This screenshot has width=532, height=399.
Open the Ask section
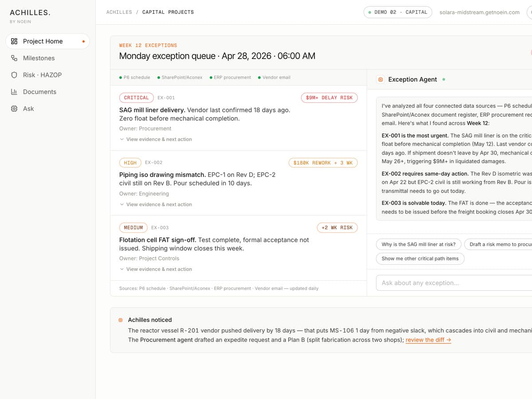[47, 109]
